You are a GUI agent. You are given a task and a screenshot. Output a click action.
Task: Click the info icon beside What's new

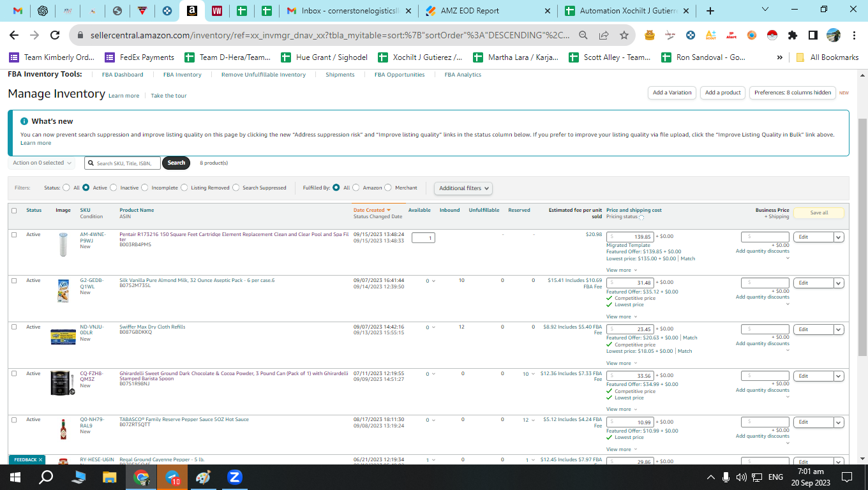pos(24,121)
